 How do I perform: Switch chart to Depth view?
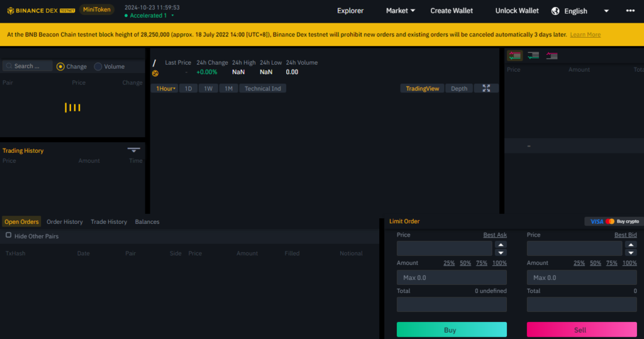458,88
